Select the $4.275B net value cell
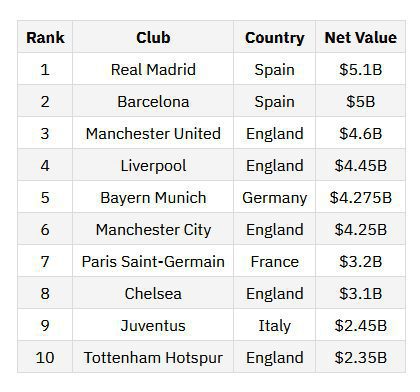This screenshot has height=392, width=420. (x=360, y=197)
